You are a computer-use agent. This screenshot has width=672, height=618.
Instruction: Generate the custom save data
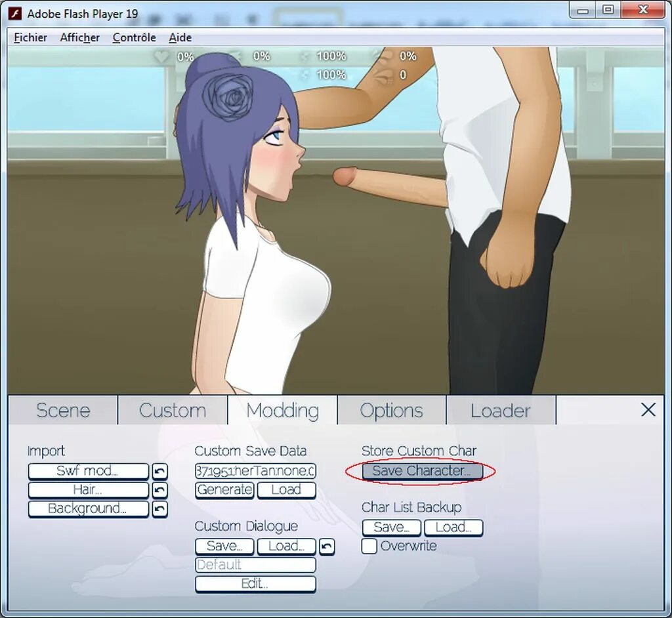(x=224, y=490)
